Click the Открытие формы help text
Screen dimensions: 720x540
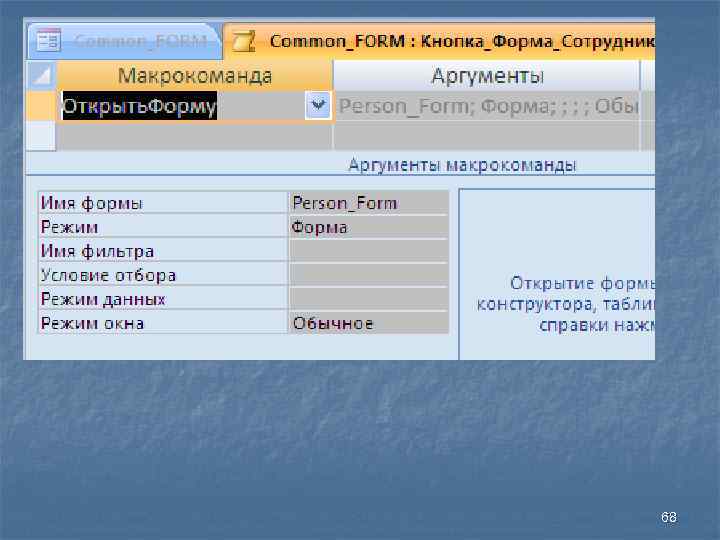pyautogui.click(x=566, y=304)
